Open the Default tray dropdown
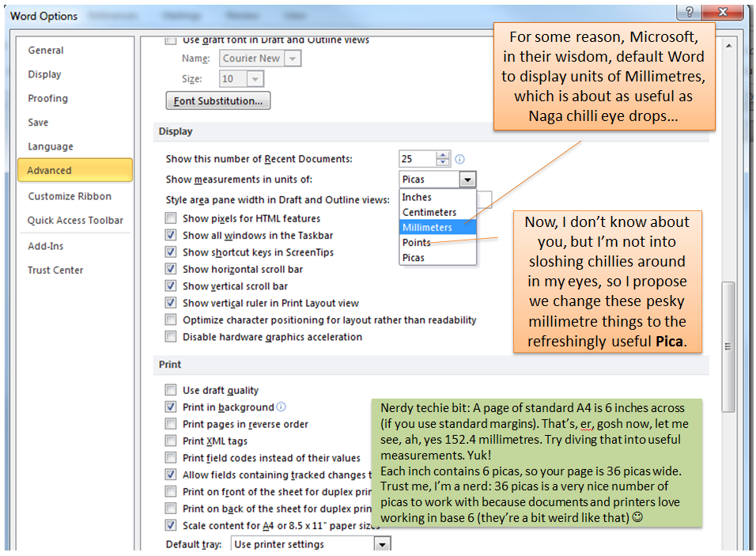 click(x=382, y=543)
